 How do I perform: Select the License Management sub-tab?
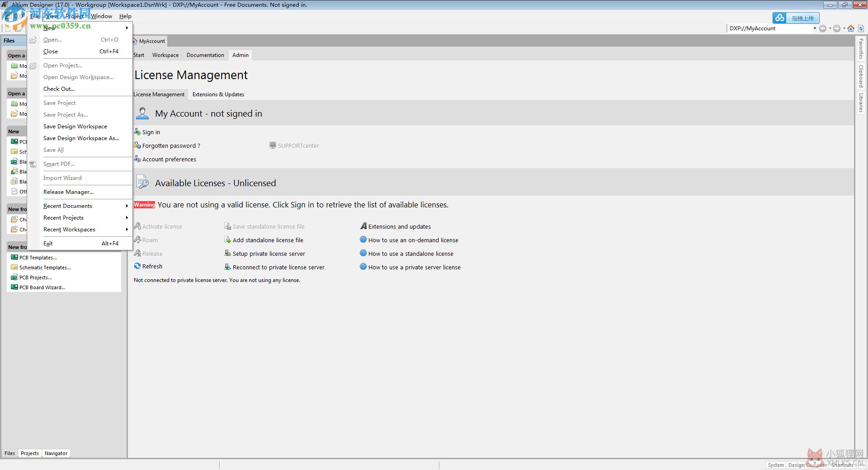point(159,94)
